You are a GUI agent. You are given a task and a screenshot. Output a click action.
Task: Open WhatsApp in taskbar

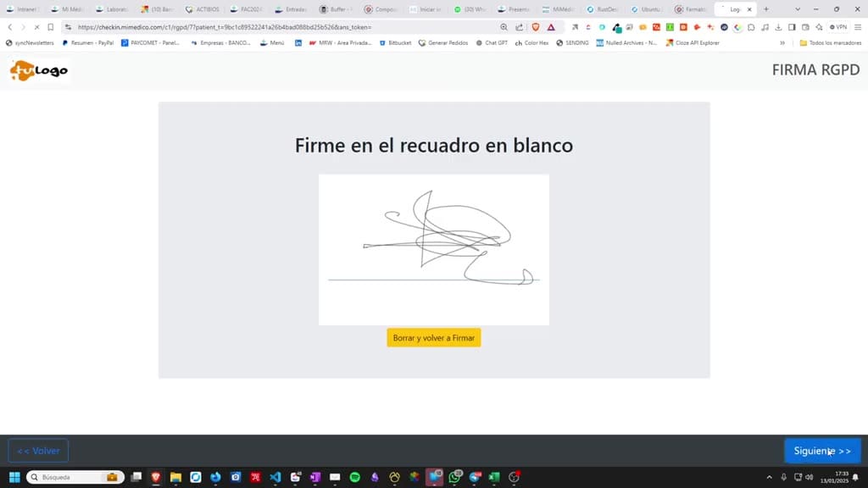[454, 477]
